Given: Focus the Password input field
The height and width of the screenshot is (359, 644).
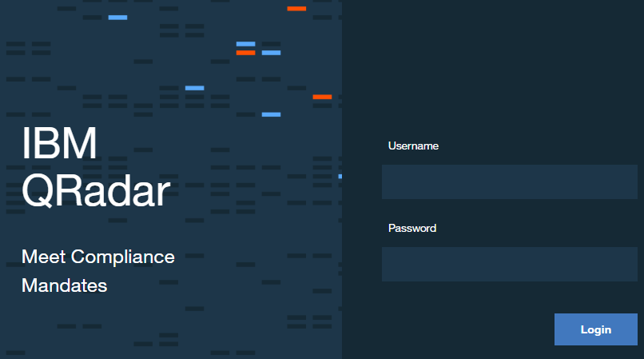Looking at the screenshot, I should click(509, 264).
